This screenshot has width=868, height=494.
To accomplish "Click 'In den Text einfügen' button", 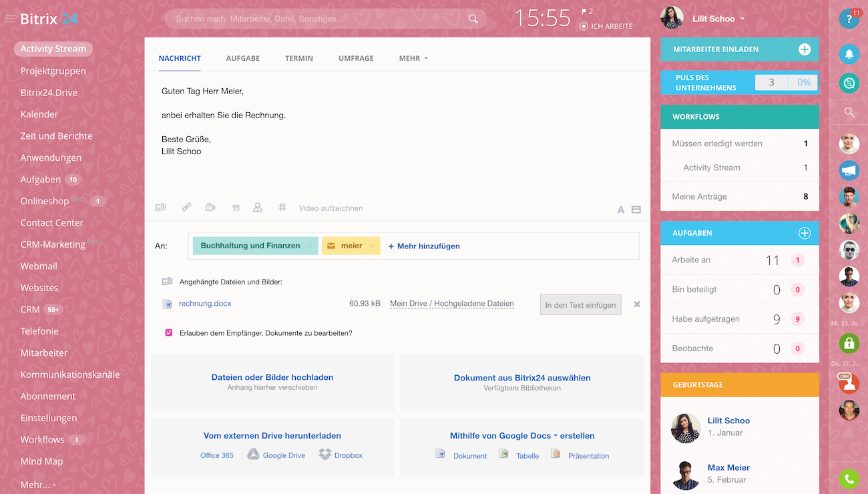I will point(580,304).
